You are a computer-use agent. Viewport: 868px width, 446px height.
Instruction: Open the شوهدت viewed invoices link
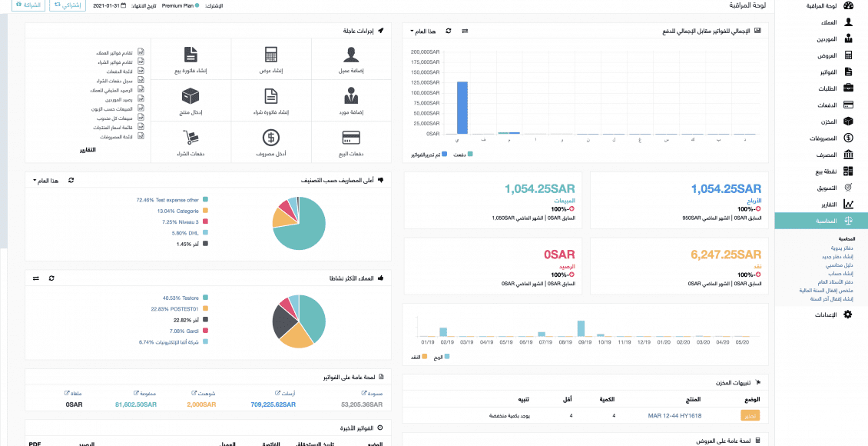[204, 394]
